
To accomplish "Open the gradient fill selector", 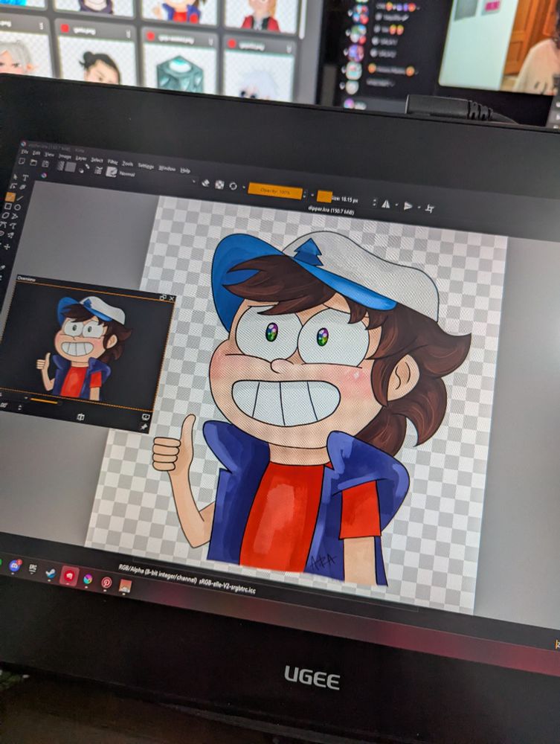I will [60, 166].
